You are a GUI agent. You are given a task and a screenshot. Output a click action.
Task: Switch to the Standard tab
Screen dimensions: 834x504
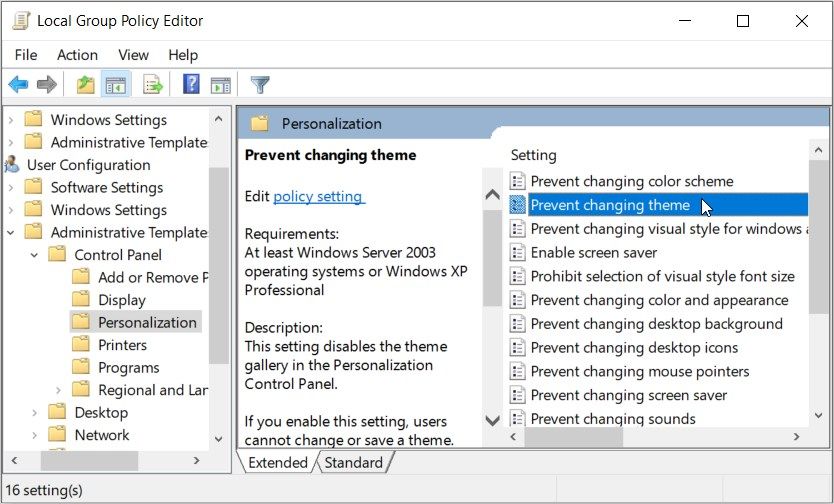(x=353, y=463)
